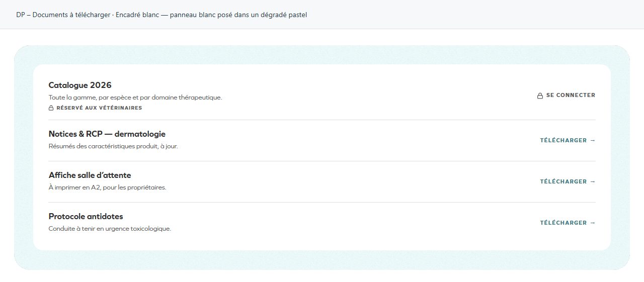Viewport: 644px width, 282px height.
Task: Download Notices & RCP — dermatologie
Action: point(568,141)
